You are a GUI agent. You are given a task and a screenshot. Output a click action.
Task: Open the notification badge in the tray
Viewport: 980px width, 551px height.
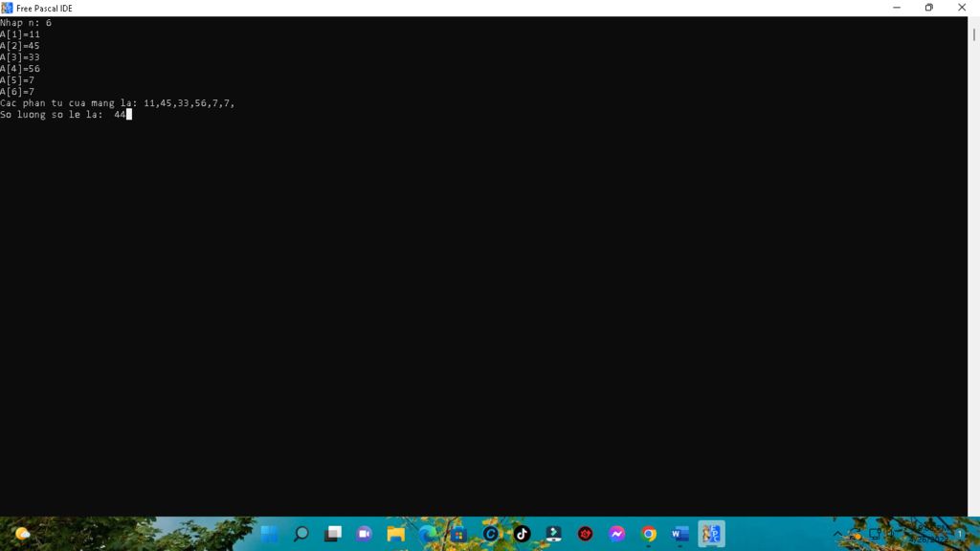959,534
